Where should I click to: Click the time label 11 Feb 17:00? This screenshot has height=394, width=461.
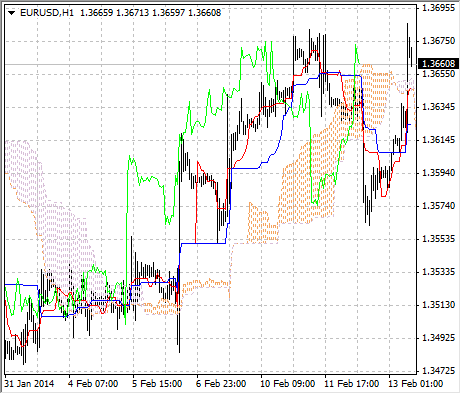click(351, 384)
